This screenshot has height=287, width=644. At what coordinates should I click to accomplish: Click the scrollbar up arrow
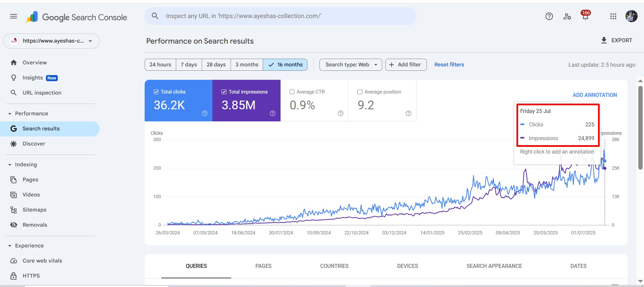640,81
